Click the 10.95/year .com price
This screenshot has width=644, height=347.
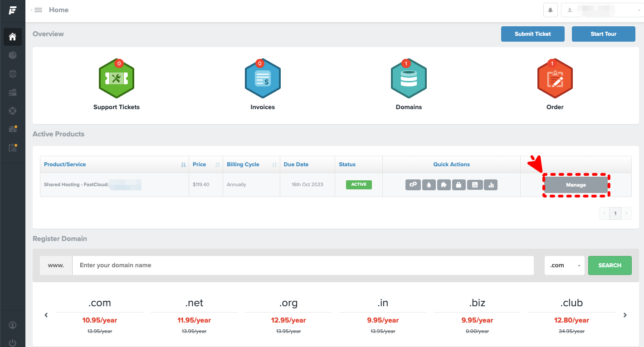point(100,320)
